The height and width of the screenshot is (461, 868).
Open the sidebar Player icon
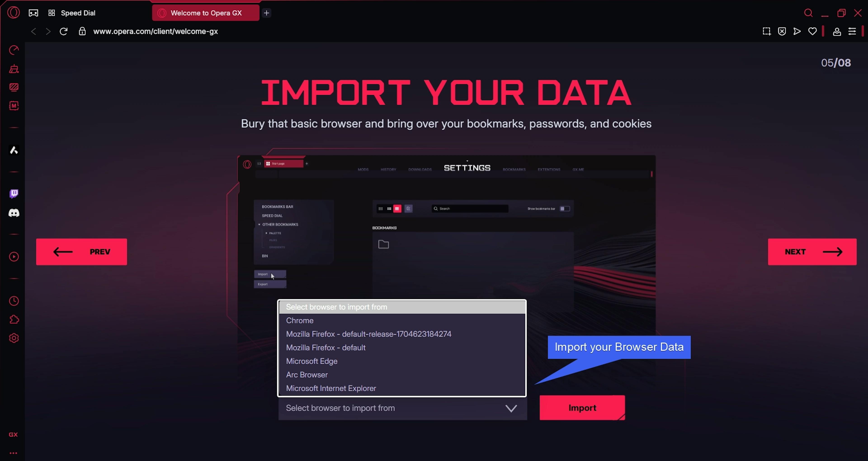(14, 257)
